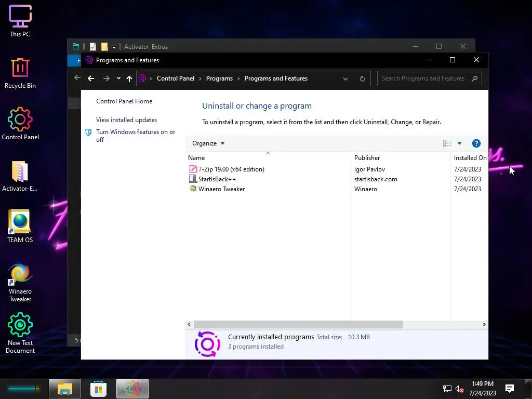
Task: Refresh the Programs and Features list
Action: coord(362,79)
